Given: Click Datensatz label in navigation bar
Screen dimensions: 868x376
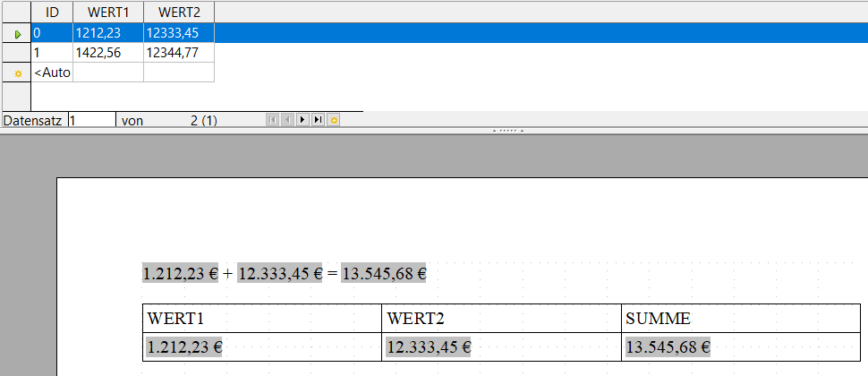Looking at the screenshot, I should pyautogui.click(x=32, y=120).
